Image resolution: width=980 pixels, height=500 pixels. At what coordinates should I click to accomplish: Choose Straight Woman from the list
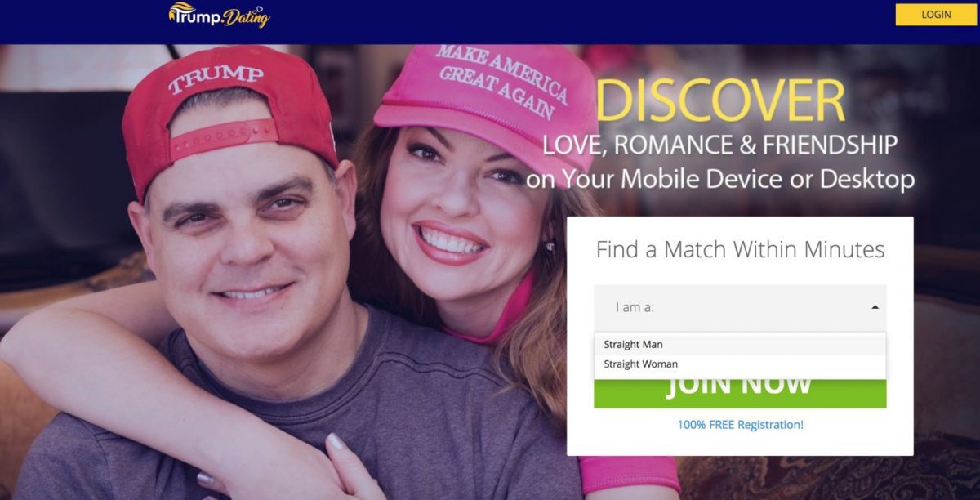pos(740,364)
